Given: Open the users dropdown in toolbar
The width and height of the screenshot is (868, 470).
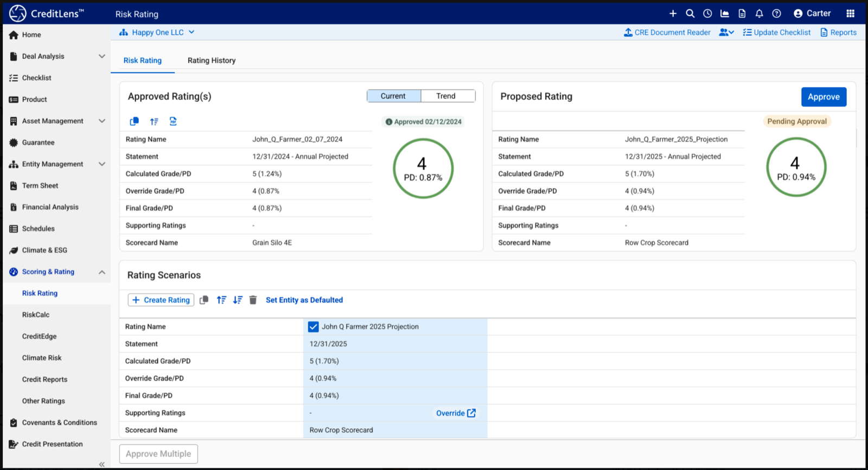Looking at the screenshot, I should click(726, 33).
